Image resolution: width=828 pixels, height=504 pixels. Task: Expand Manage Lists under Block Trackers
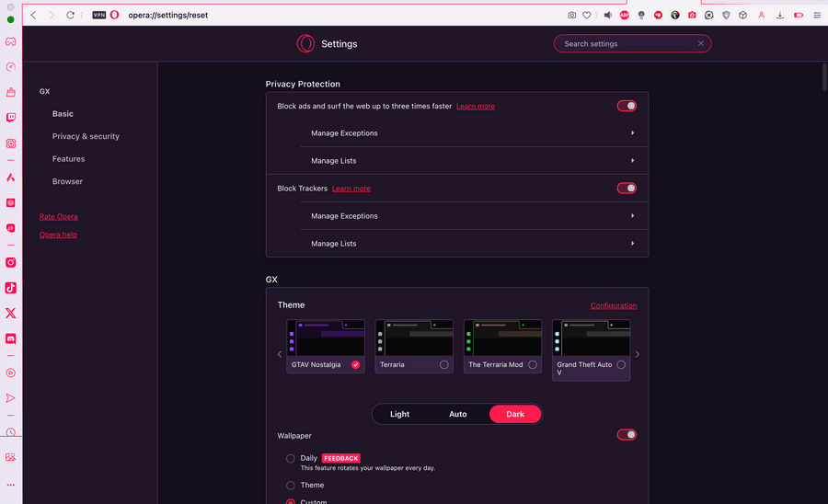pos(474,244)
